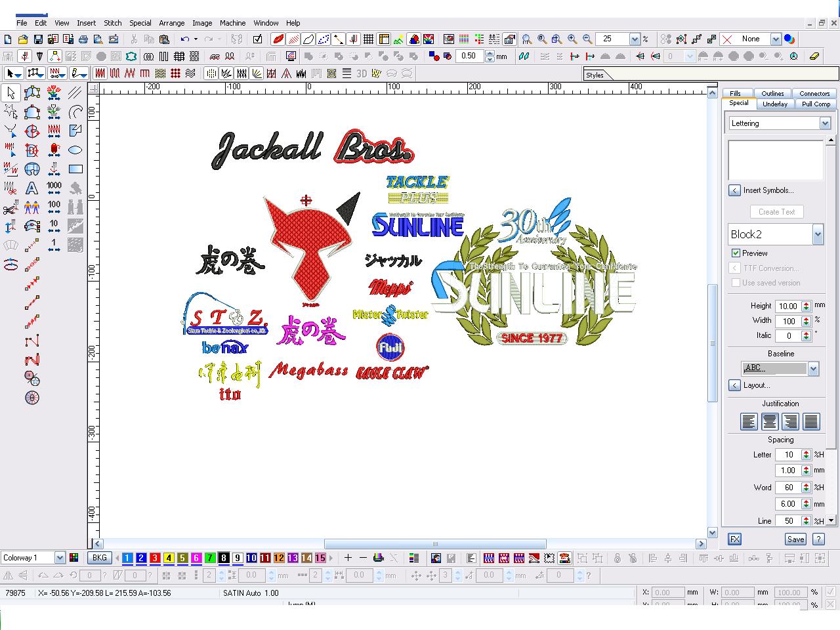Viewport: 840px width, 630px height.
Task: Expand the Layout section arrow
Action: (x=734, y=385)
